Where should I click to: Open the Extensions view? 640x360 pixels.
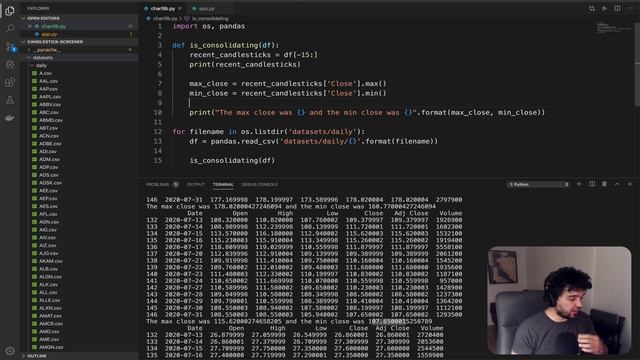tap(10, 82)
